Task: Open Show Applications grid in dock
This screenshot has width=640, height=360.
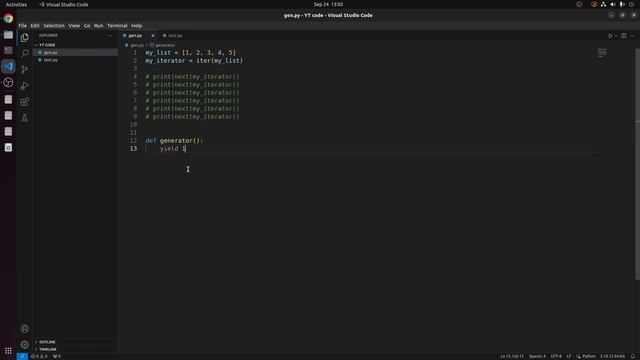Action: (8, 351)
